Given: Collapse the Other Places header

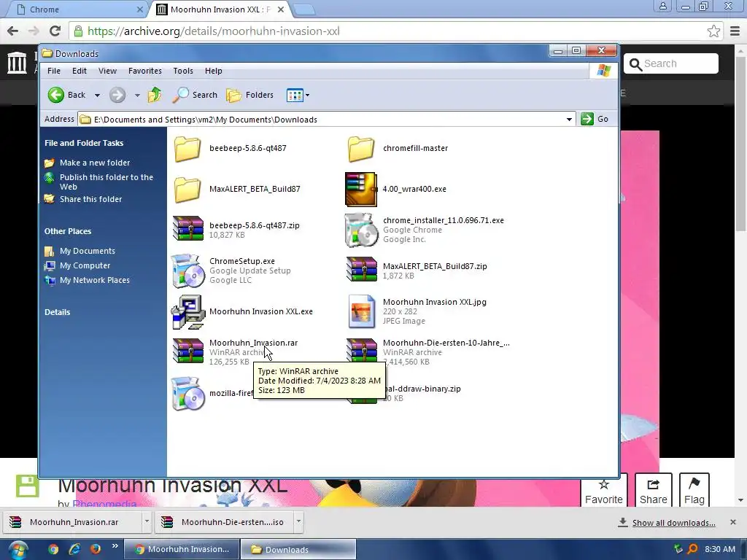Looking at the screenshot, I should point(68,231).
